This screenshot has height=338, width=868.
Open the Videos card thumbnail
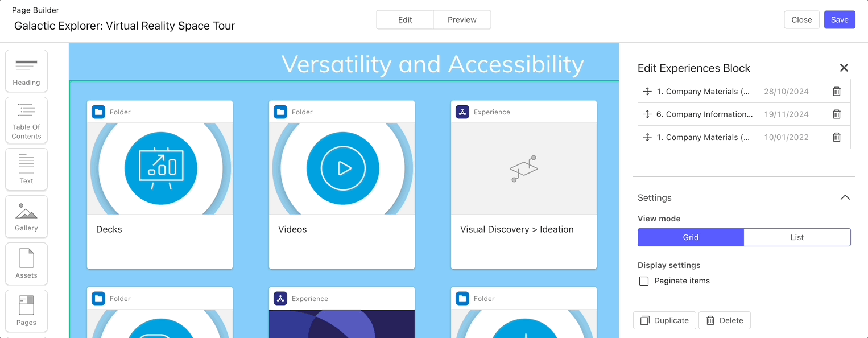(342, 169)
